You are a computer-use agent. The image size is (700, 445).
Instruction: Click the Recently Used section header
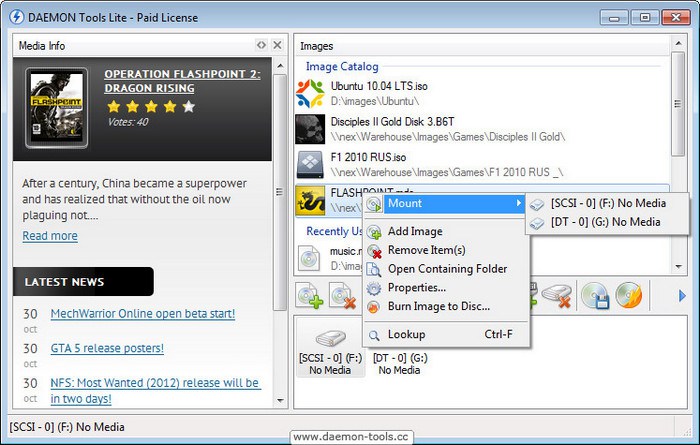(x=334, y=231)
